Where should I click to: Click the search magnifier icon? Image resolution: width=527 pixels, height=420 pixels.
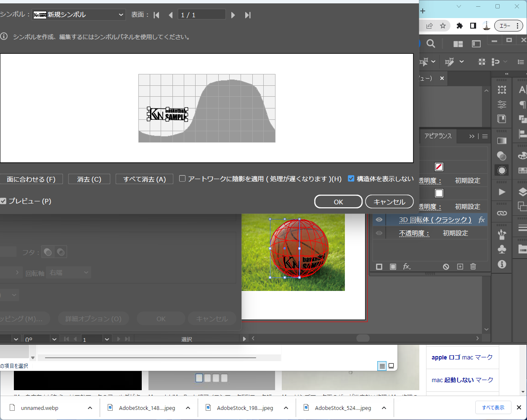(431, 44)
